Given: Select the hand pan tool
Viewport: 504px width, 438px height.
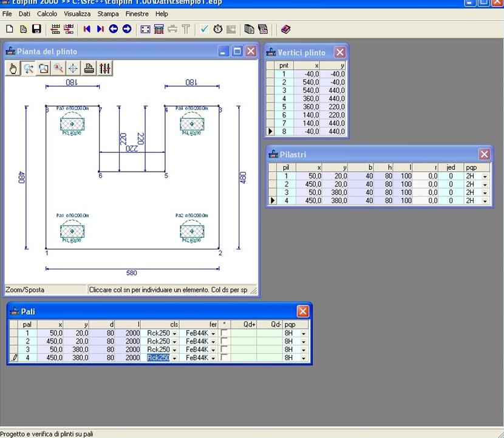Looking at the screenshot, I should pyautogui.click(x=13, y=69).
